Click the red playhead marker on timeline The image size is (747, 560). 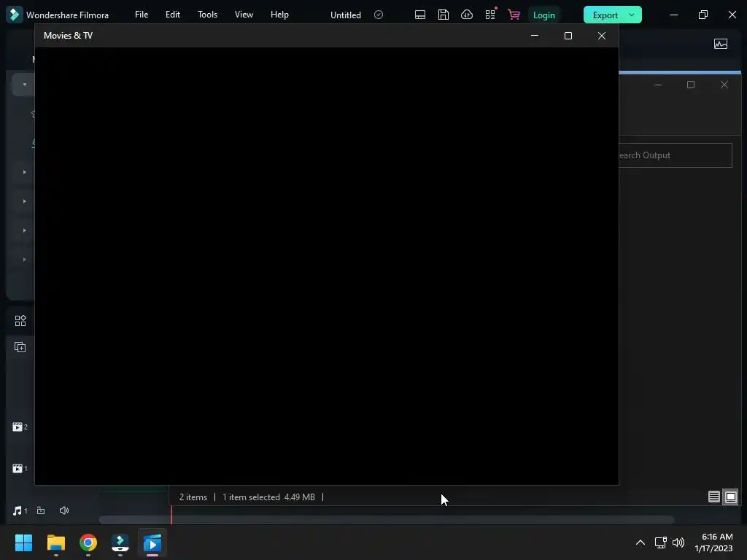(x=171, y=514)
